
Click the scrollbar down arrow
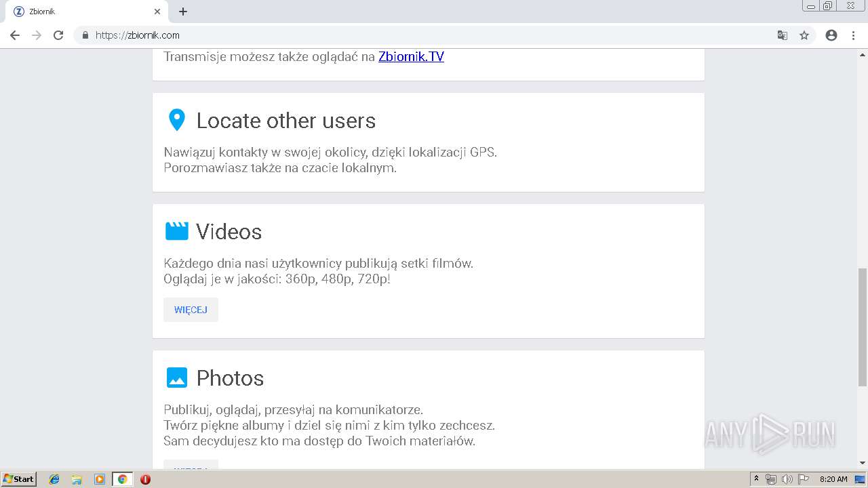click(x=863, y=464)
